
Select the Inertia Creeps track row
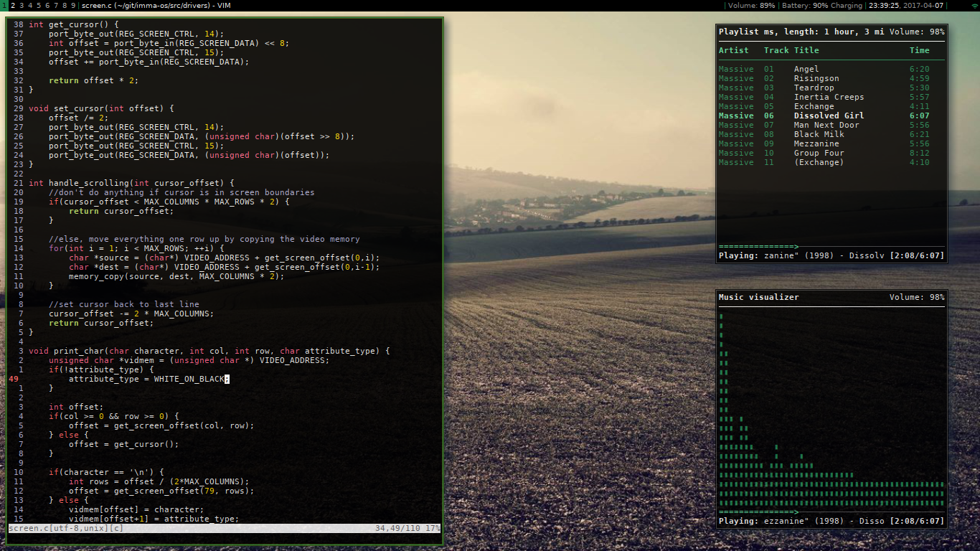click(x=831, y=97)
